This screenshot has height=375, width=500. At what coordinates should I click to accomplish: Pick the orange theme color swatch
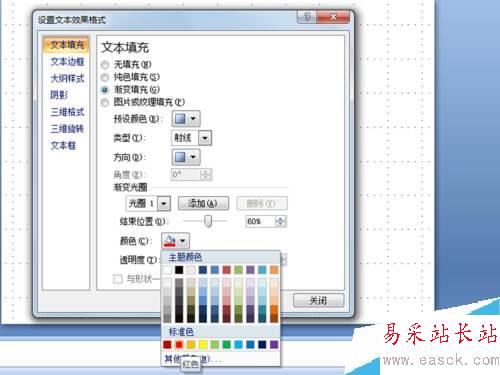click(x=274, y=270)
